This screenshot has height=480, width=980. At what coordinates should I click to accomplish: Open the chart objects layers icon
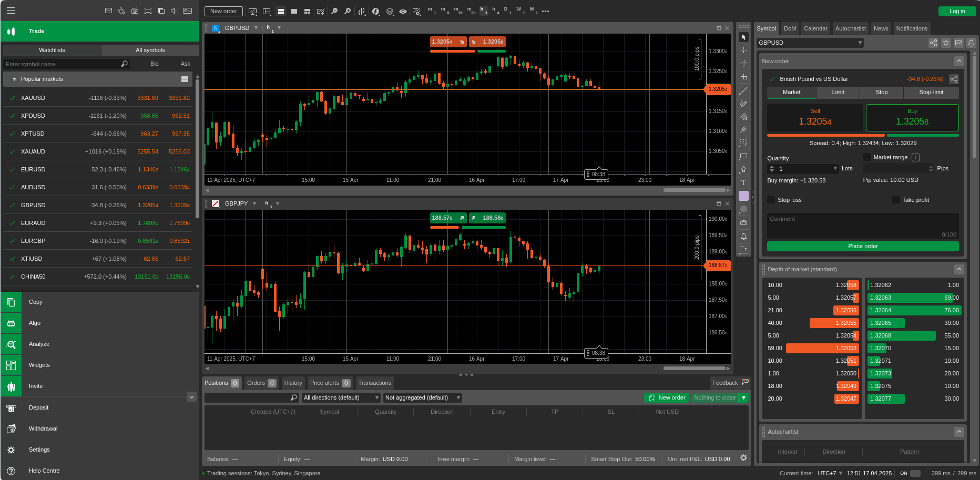[x=390, y=11]
